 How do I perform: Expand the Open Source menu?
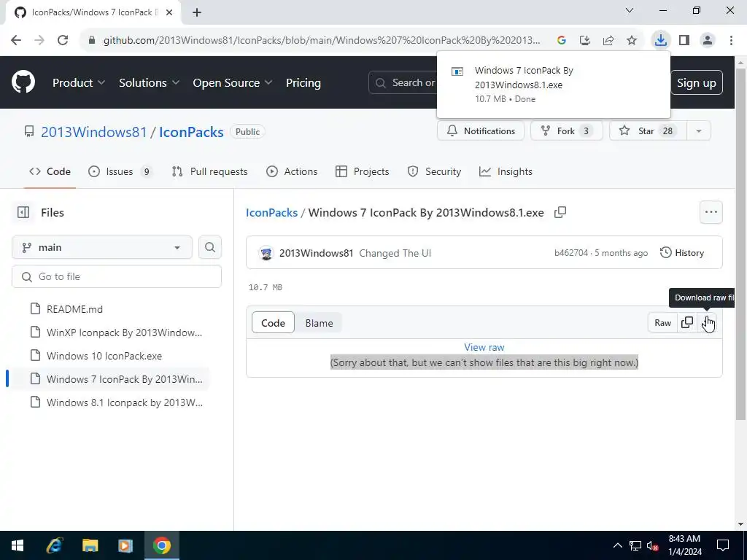click(x=233, y=83)
